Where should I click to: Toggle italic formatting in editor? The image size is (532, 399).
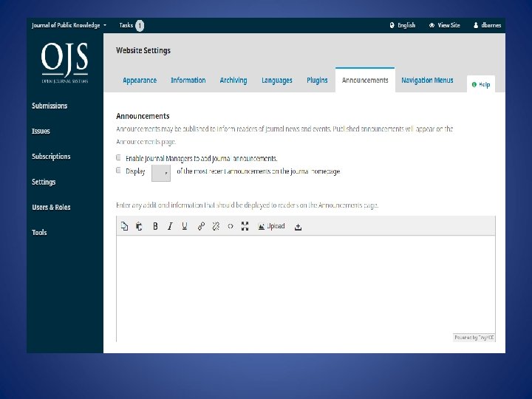pyautogui.click(x=170, y=226)
